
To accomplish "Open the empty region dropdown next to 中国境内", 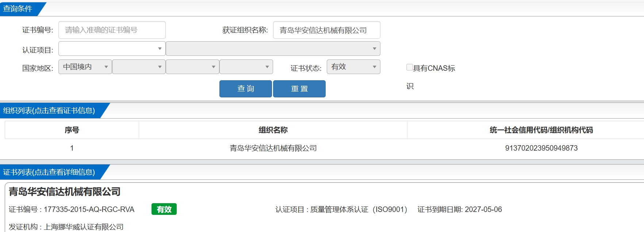I will (x=139, y=67).
